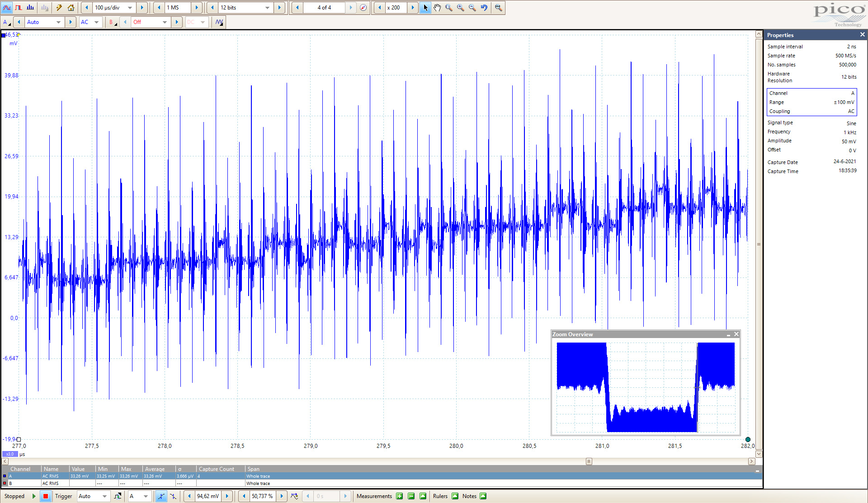The height and width of the screenshot is (503, 868).
Task: Toggle falling edge trigger
Action: coord(173,496)
